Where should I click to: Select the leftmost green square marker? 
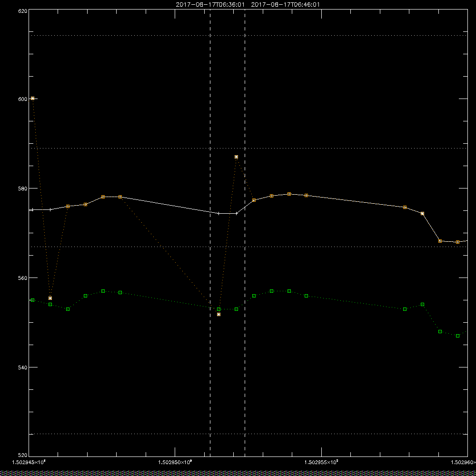(32, 300)
